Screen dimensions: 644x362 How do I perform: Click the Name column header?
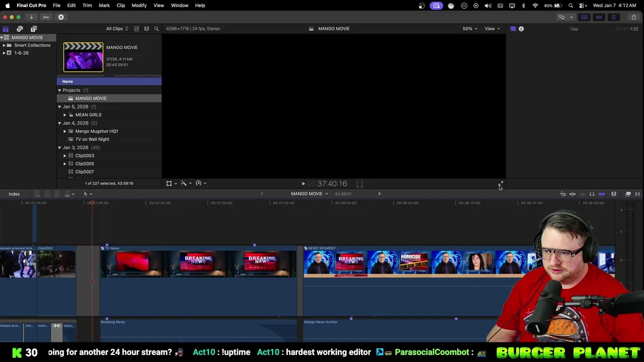coord(109,81)
